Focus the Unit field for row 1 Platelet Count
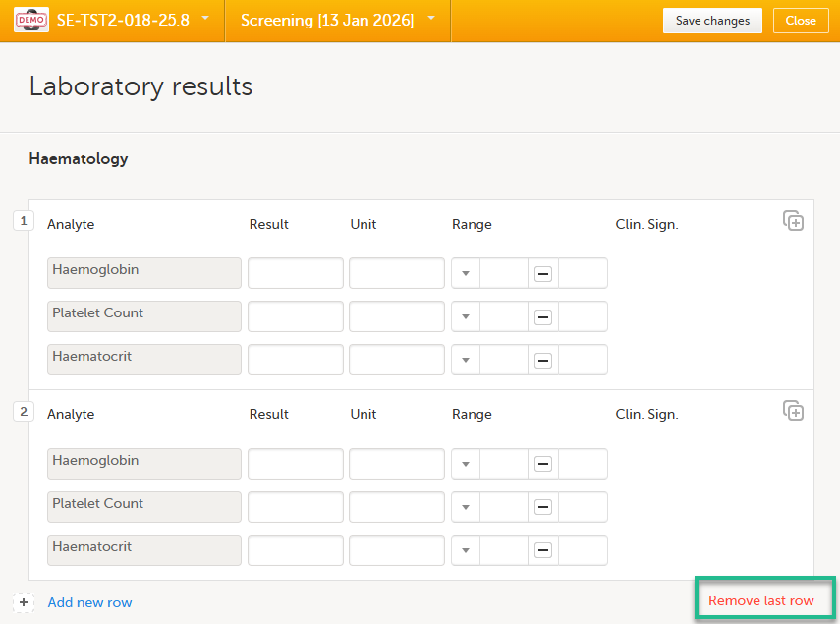The image size is (840, 624). click(x=396, y=316)
